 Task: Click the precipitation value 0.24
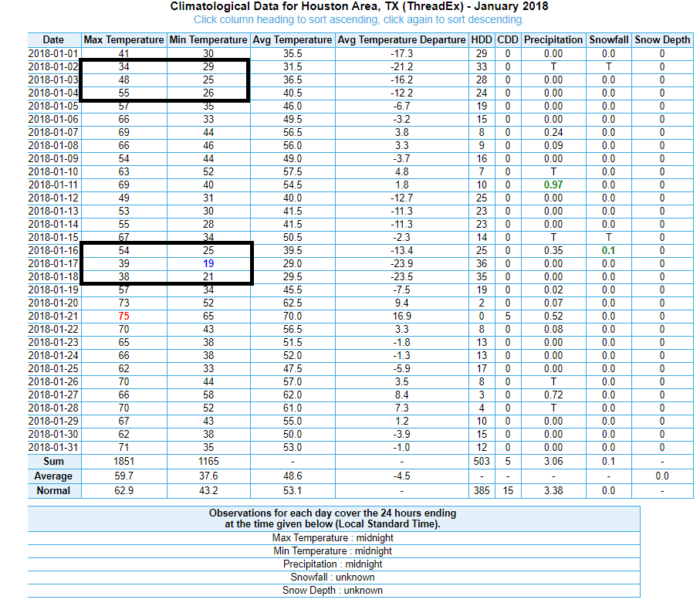pos(553,132)
